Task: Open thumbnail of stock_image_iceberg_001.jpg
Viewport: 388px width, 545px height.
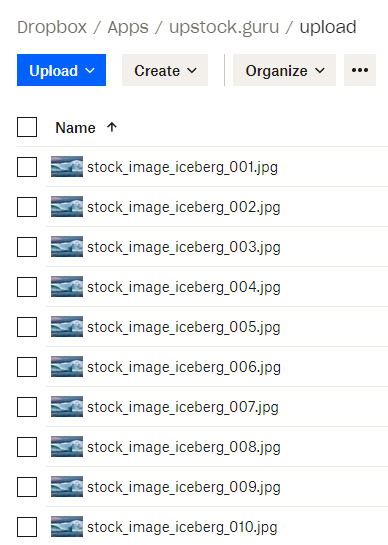Action: [67, 166]
